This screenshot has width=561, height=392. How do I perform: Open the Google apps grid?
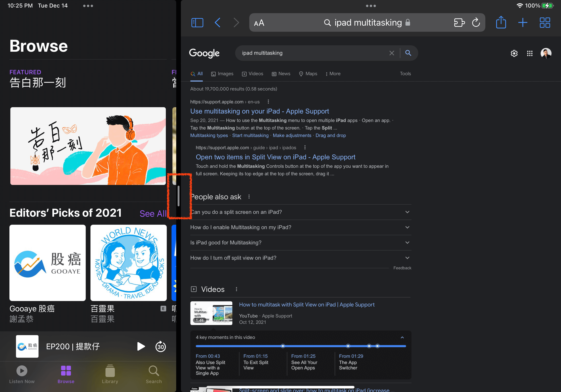pos(530,53)
